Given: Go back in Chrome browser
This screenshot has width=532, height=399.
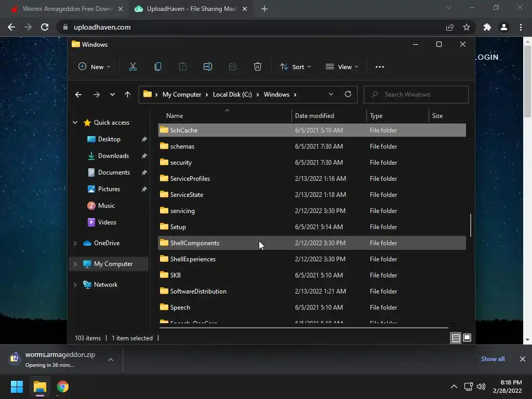Looking at the screenshot, I should coord(11,27).
